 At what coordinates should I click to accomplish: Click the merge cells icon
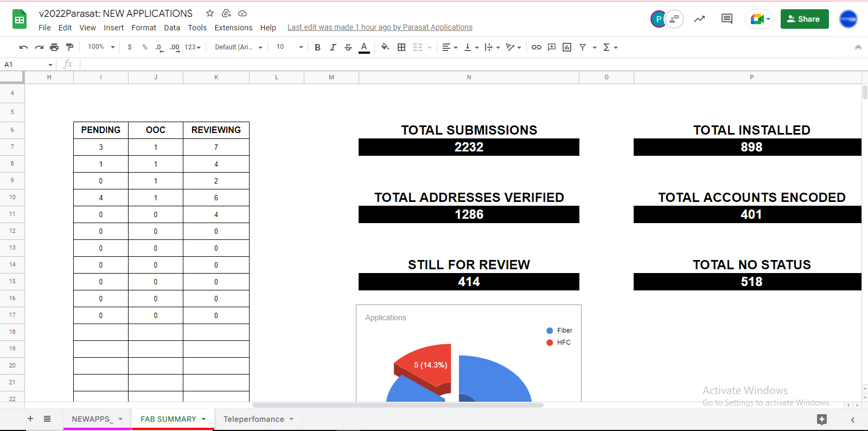[418, 47]
